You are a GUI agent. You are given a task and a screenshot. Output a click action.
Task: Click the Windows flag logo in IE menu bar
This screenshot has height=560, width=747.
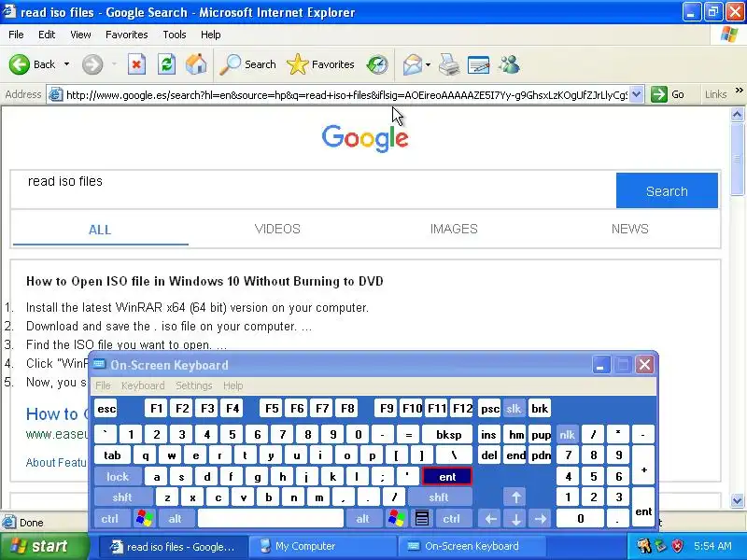click(729, 35)
